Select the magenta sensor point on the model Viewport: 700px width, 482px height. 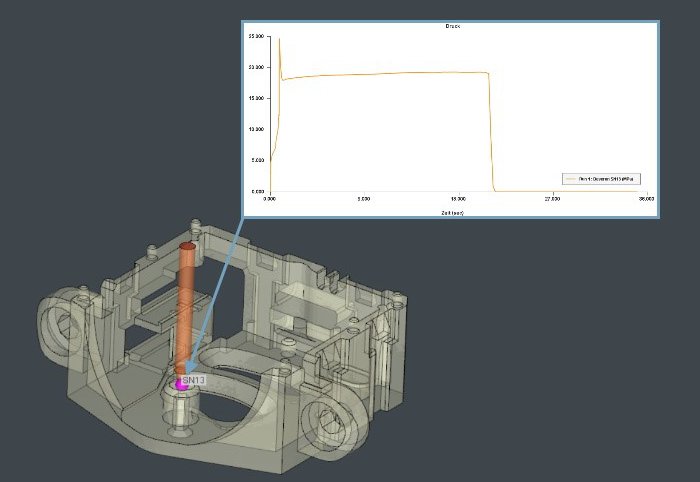(x=181, y=384)
